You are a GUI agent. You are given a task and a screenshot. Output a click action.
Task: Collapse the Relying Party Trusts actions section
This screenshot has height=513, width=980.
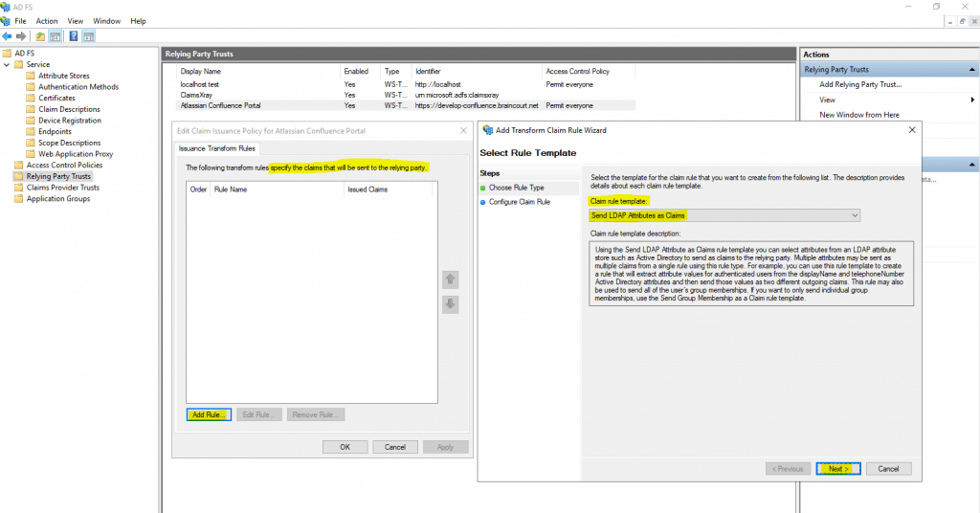point(972,69)
